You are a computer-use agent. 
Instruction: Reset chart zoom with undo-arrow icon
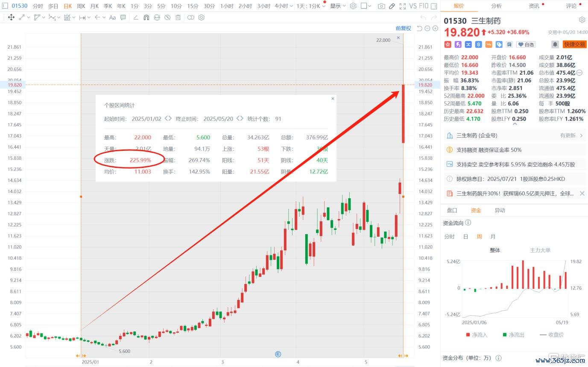point(420,28)
